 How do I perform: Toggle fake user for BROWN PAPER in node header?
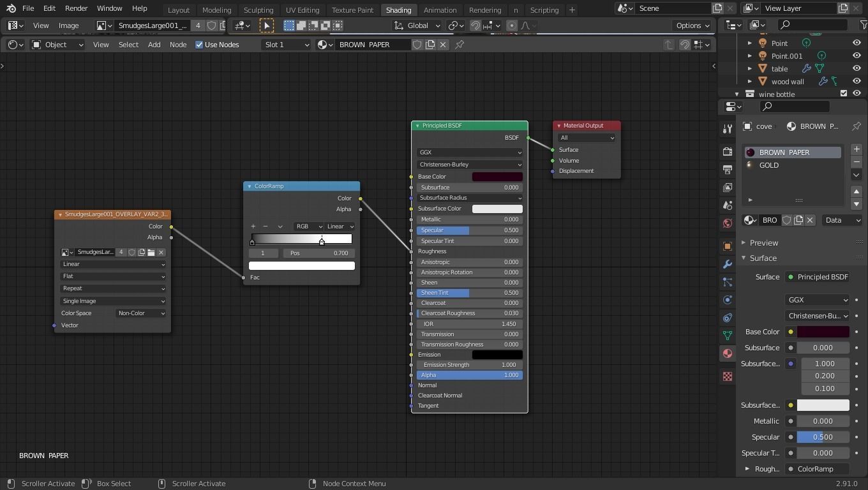(x=417, y=45)
